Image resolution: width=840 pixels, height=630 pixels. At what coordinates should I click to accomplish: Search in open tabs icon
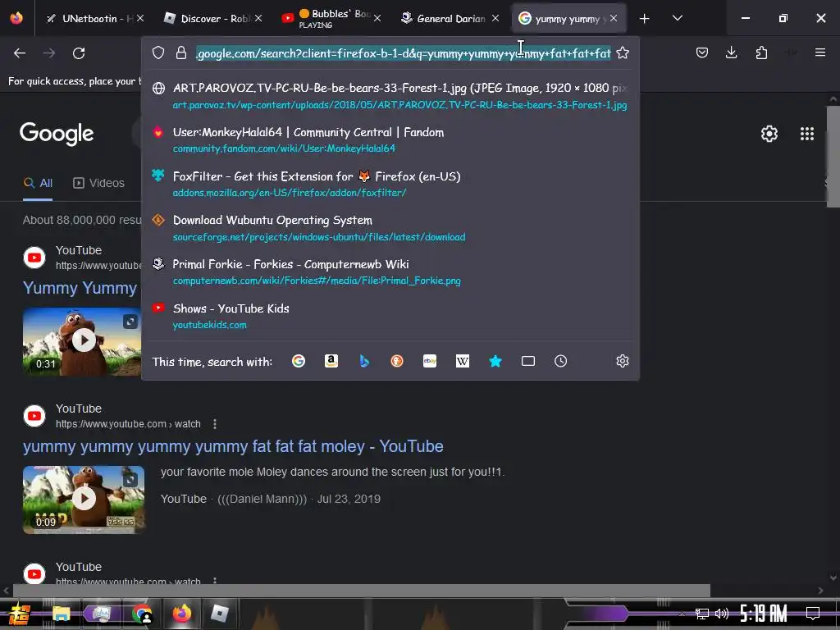pos(528,361)
